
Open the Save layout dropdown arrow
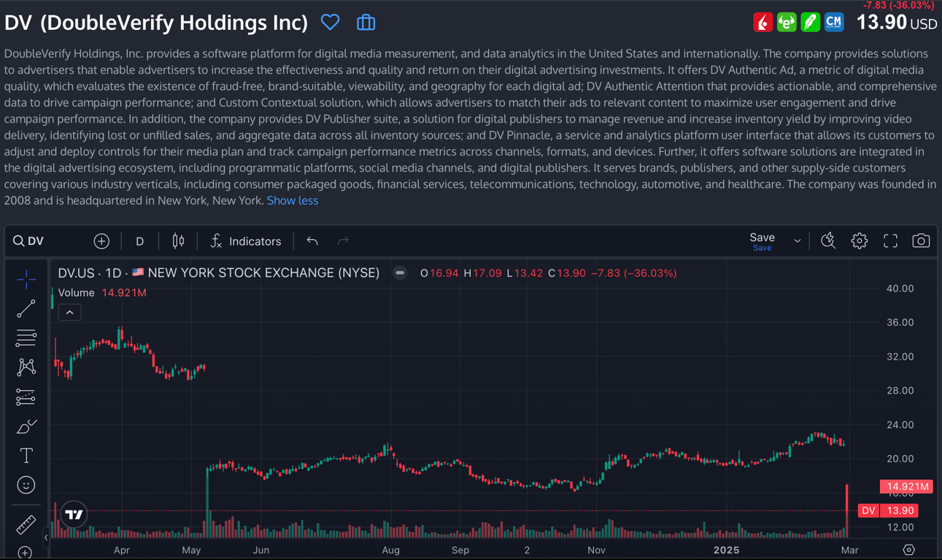click(x=798, y=241)
